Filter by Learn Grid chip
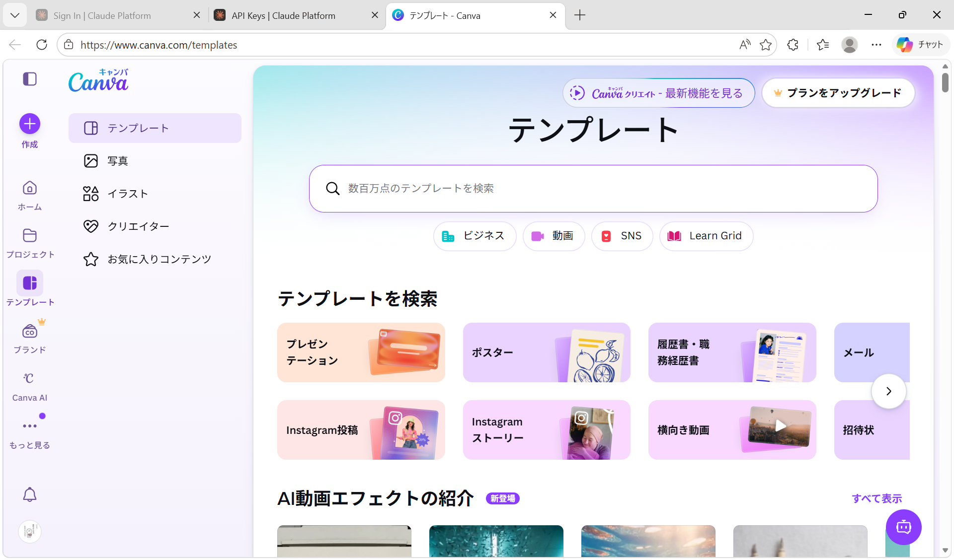Screen dimensions: 954x560 706,236
